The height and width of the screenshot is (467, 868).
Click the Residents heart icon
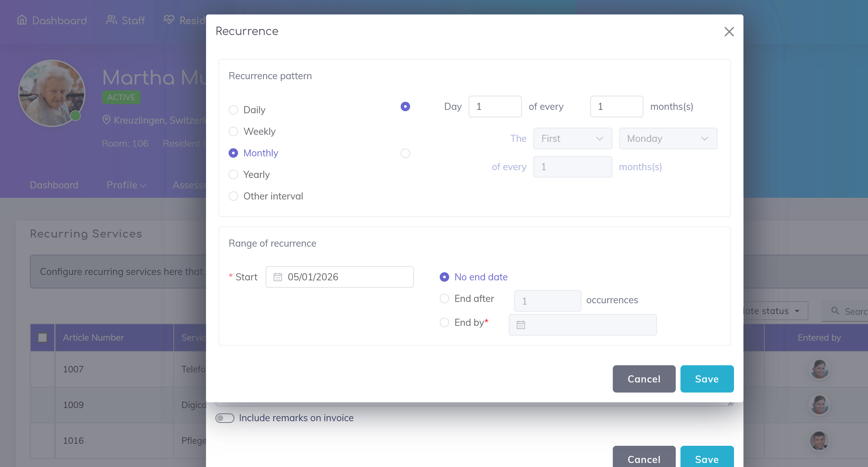169,20
